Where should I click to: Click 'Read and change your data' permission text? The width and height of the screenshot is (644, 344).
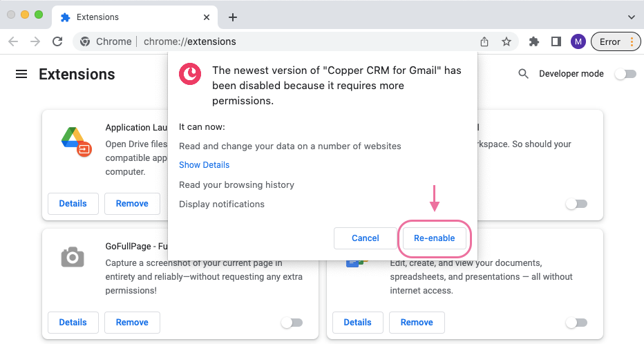(x=290, y=146)
